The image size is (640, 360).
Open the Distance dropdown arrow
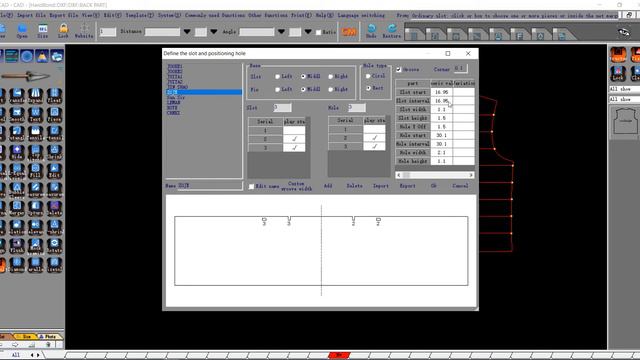[x=187, y=32]
